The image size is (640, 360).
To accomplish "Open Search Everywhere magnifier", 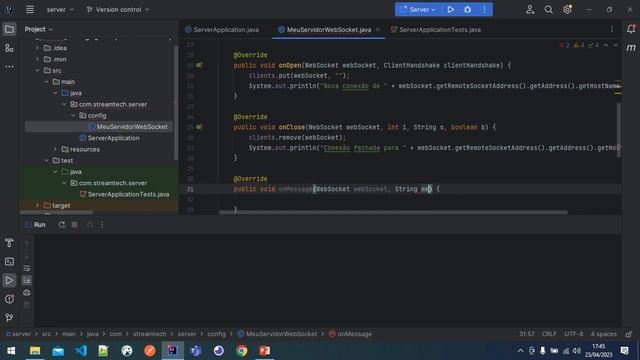I will [x=549, y=9].
